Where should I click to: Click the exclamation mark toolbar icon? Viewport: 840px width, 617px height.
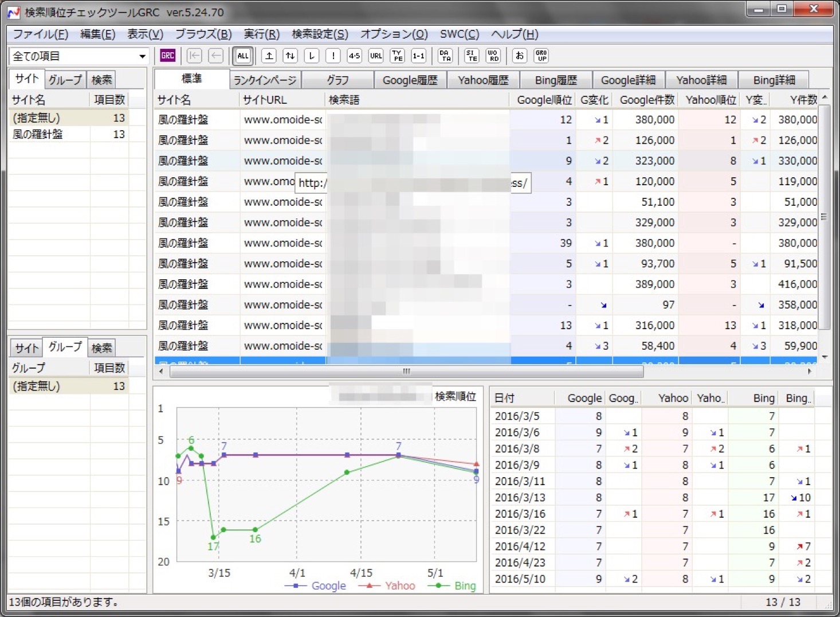coord(333,56)
